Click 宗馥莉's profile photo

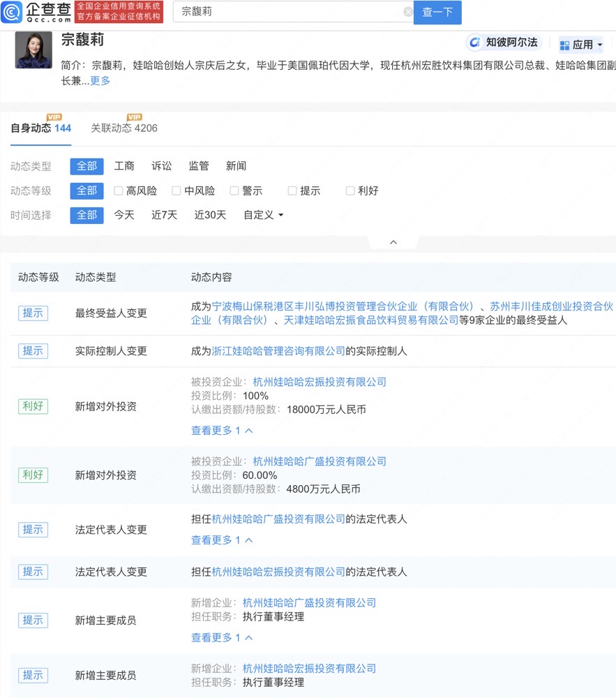click(33, 50)
